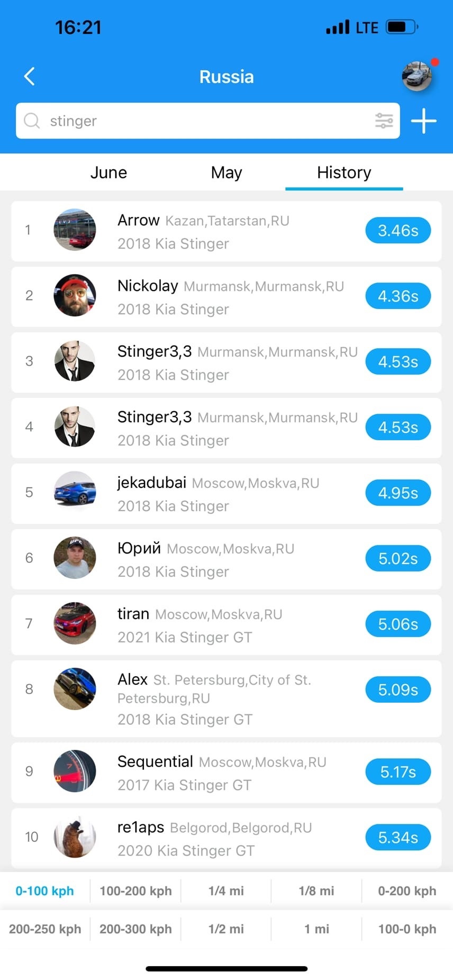Image resolution: width=453 pixels, height=980 pixels.
Task: Open the search filter sliders icon
Action: pyautogui.click(x=384, y=121)
